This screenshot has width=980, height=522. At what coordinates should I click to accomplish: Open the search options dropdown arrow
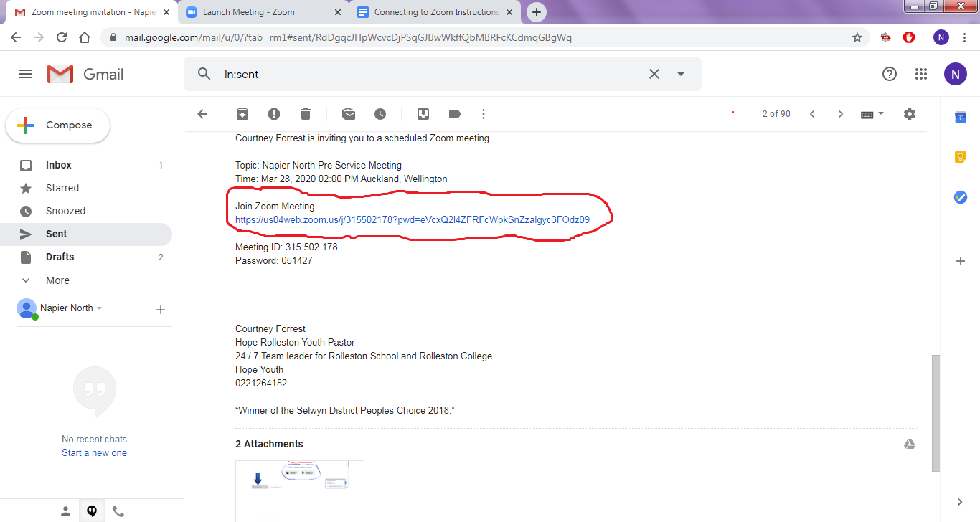681,74
